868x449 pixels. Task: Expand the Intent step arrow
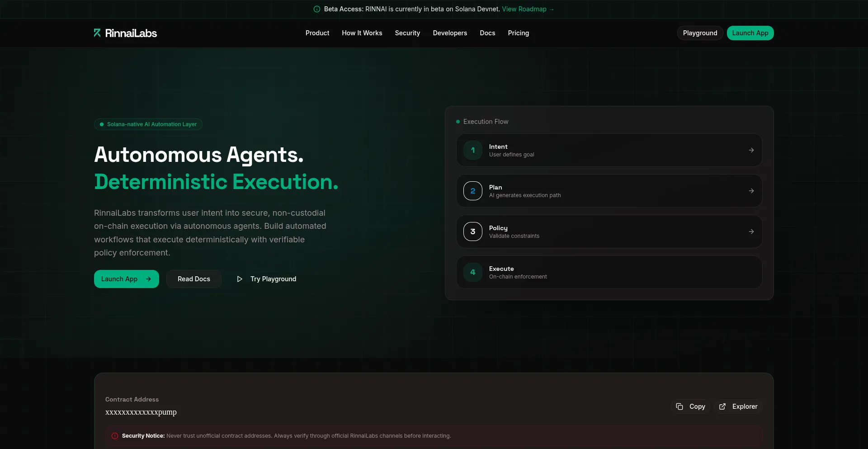[x=751, y=150]
